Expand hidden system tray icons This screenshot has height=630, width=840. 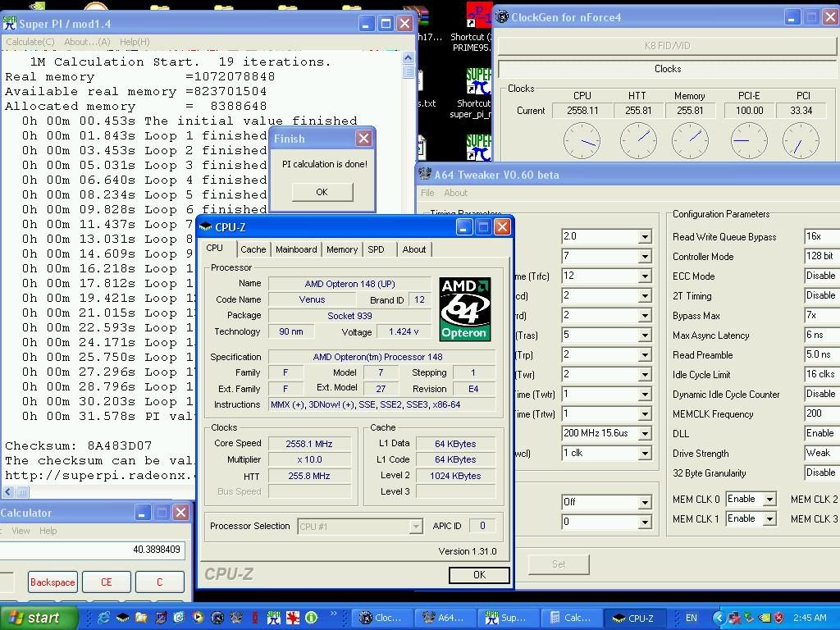tap(719, 618)
